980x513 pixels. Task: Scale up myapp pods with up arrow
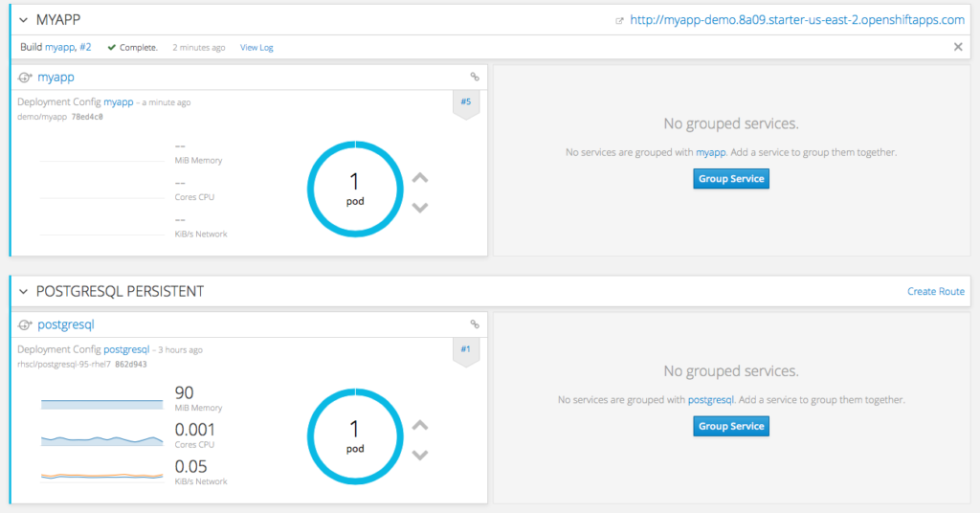coord(419,178)
